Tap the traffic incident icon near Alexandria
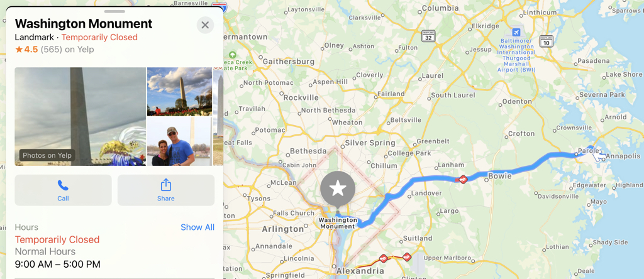This screenshot has height=279, width=644. 383,258
